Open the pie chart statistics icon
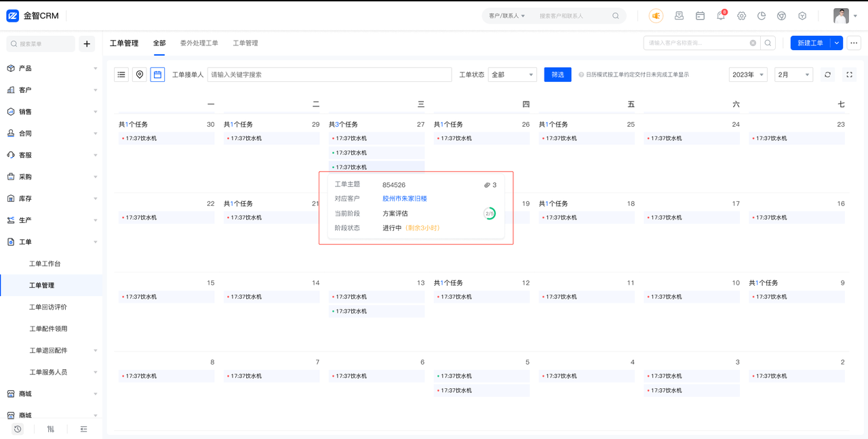 click(x=762, y=16)
